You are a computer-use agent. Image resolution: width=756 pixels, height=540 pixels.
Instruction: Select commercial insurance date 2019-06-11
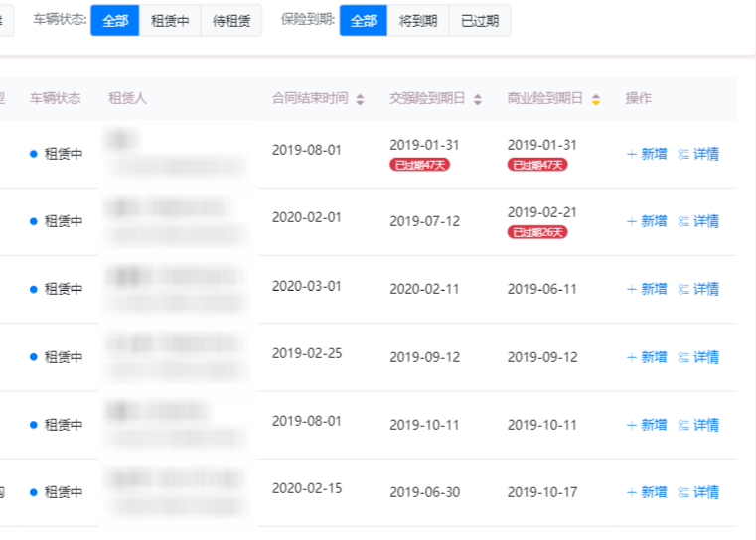[x=542, y=289]
